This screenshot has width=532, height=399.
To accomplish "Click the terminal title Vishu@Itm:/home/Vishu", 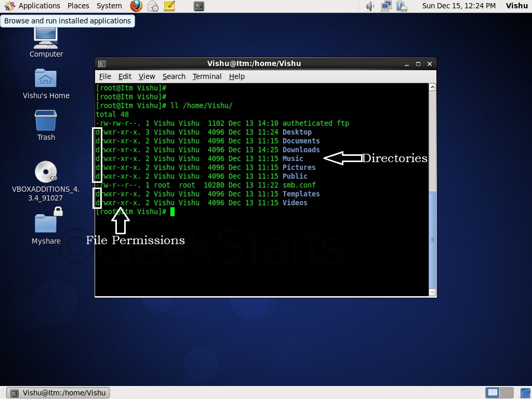I will [254, 64].
